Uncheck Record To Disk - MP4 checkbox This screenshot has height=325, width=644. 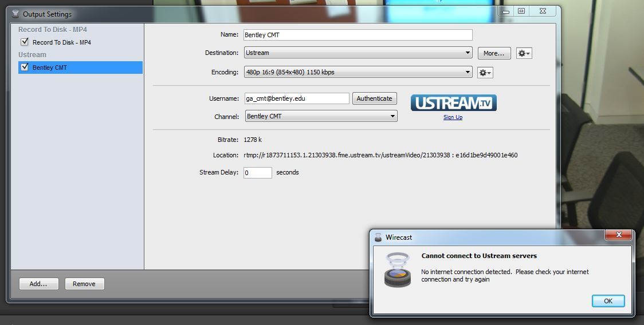pos(25,42)
